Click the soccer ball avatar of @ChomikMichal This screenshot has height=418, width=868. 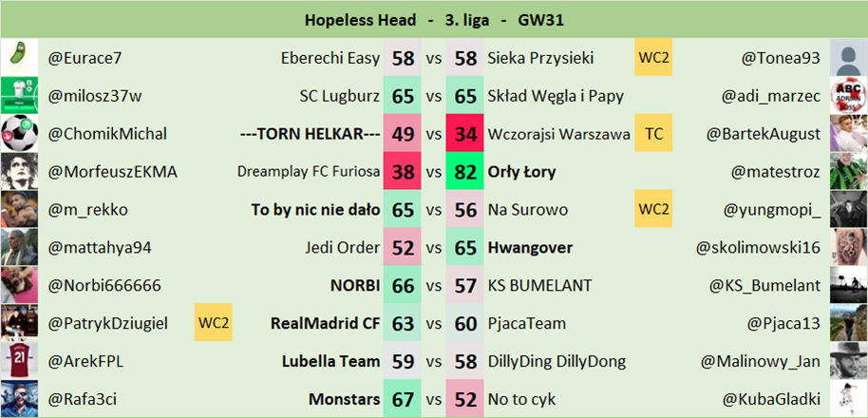pyautogui.click(x=19, y=134)
